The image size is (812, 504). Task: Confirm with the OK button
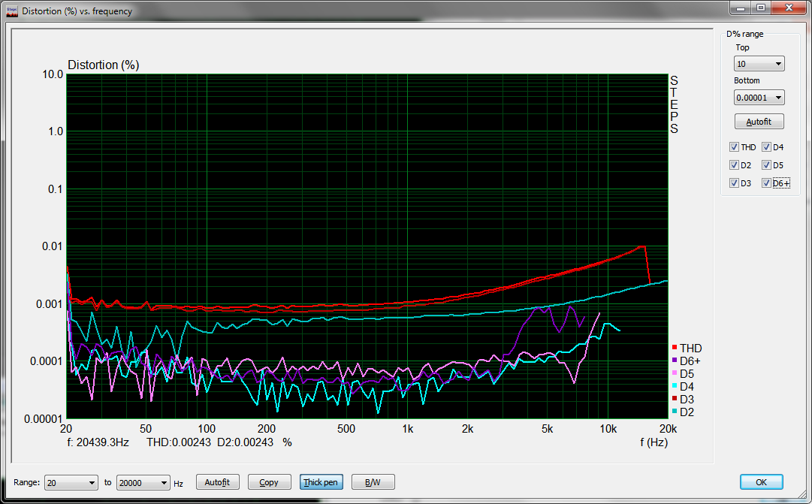(761, 482)
